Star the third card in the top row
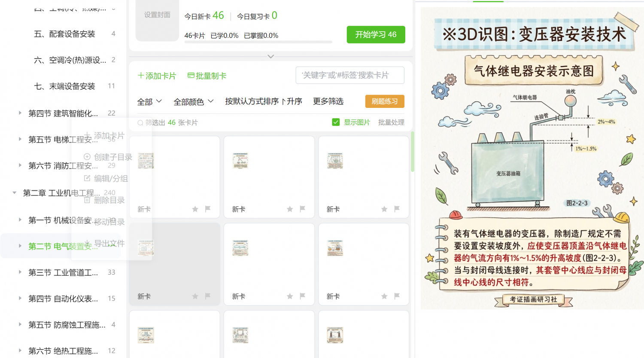This screenshot has height=358, width=644. pos(384,209)
